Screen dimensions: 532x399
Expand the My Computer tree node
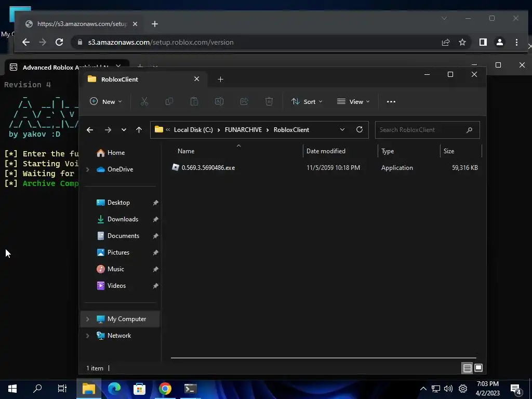87,319
